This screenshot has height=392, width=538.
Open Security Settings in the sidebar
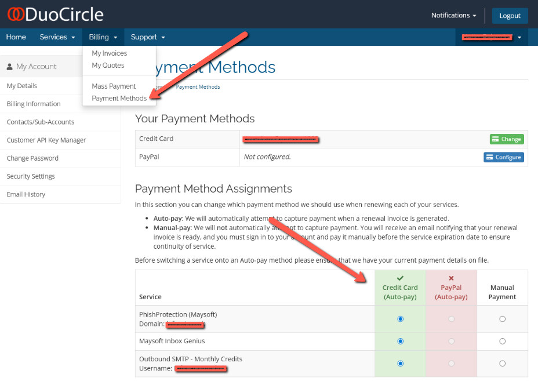click(x=60, y=176)
